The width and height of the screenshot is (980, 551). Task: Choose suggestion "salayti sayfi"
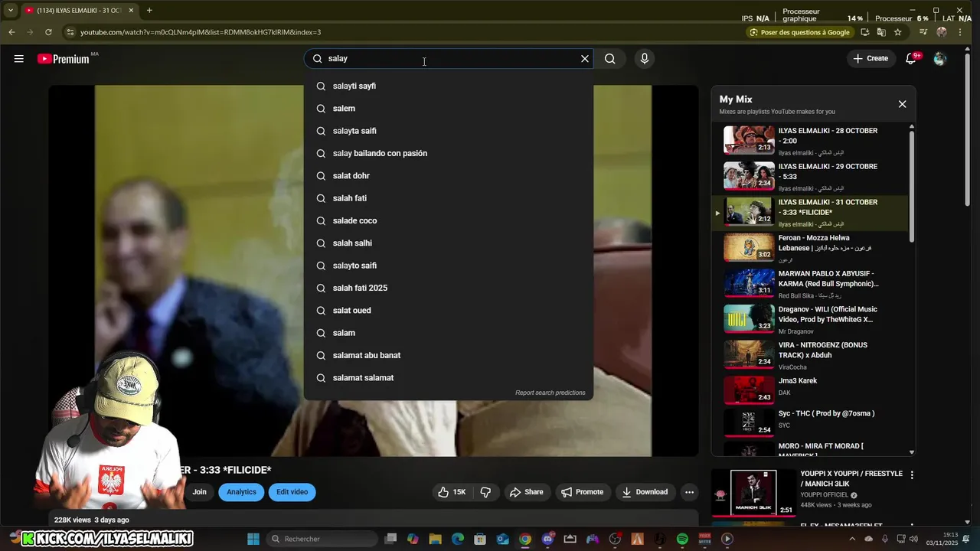[x=449, y=86]
